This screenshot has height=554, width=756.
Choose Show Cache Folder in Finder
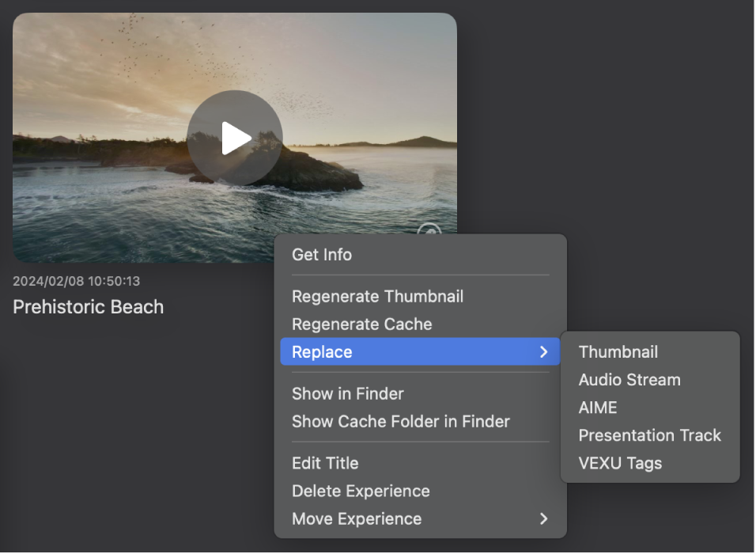coord(399,421)
